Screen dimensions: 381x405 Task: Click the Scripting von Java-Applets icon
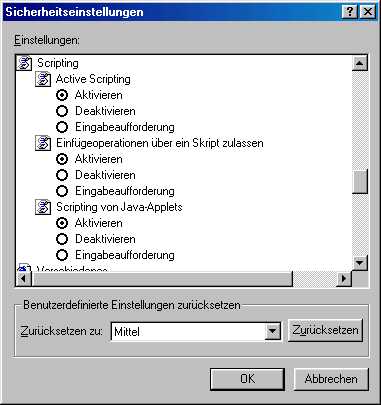tap(43, 207)
